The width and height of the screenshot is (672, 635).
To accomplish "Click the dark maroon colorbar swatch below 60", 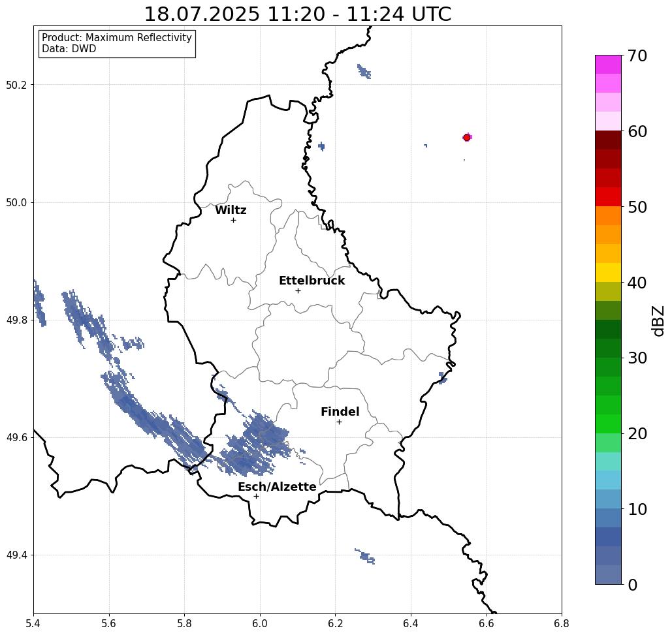I will coord(608,140).
